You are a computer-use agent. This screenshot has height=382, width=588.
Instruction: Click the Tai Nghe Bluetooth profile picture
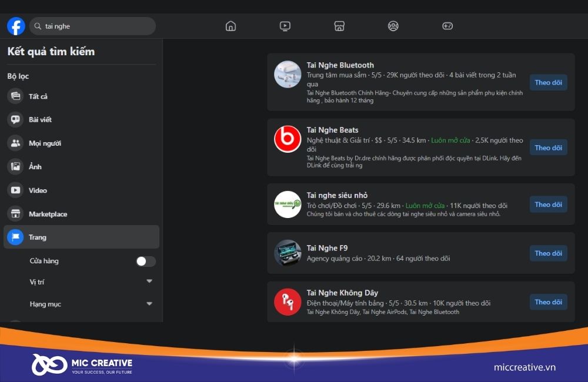coord(288,74)
